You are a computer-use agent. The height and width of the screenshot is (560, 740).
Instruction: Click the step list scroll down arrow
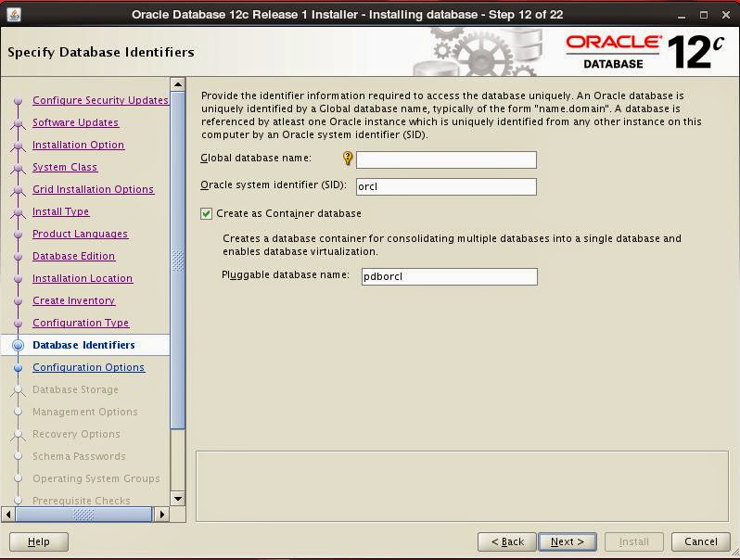(x=177, y=498)
